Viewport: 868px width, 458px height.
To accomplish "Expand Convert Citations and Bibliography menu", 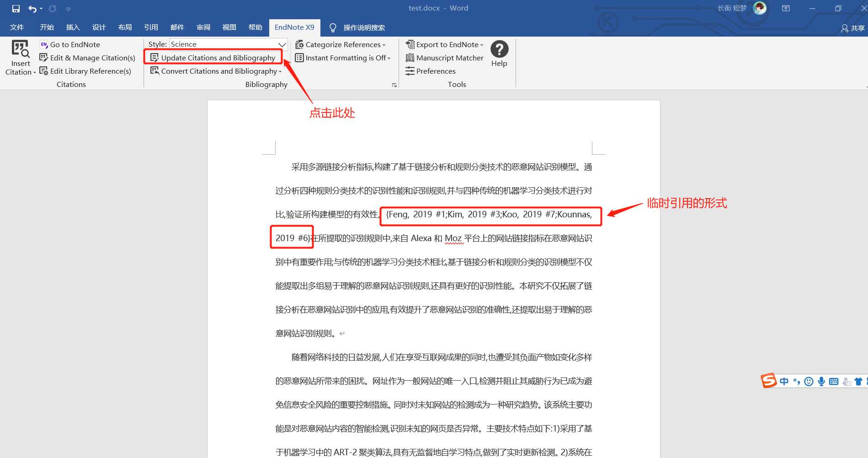I will pos(216,71).
